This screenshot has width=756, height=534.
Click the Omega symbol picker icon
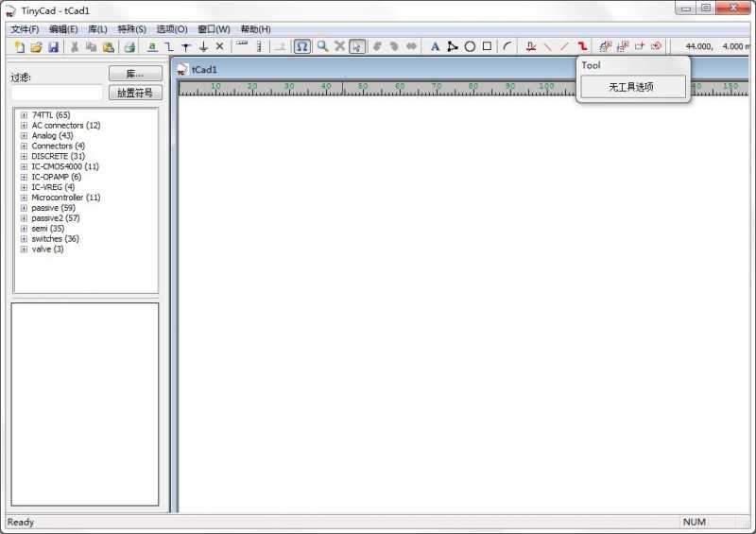tap(301, 47)
